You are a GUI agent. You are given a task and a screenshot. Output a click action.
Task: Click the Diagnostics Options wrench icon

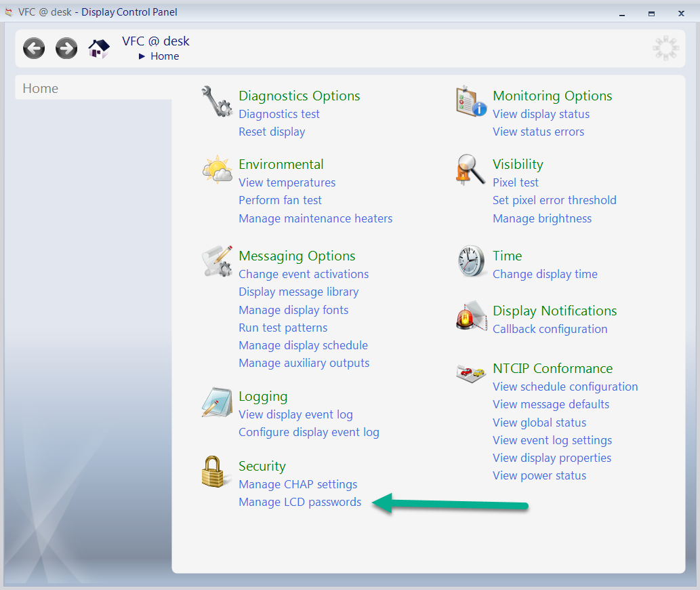(x=217, y=102)
